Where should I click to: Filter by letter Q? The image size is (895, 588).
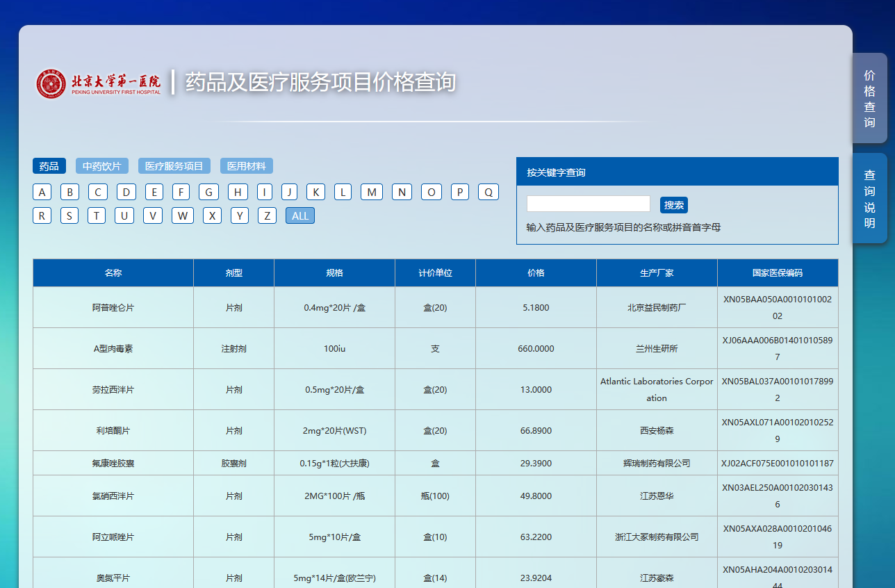[x=488, y=193]
